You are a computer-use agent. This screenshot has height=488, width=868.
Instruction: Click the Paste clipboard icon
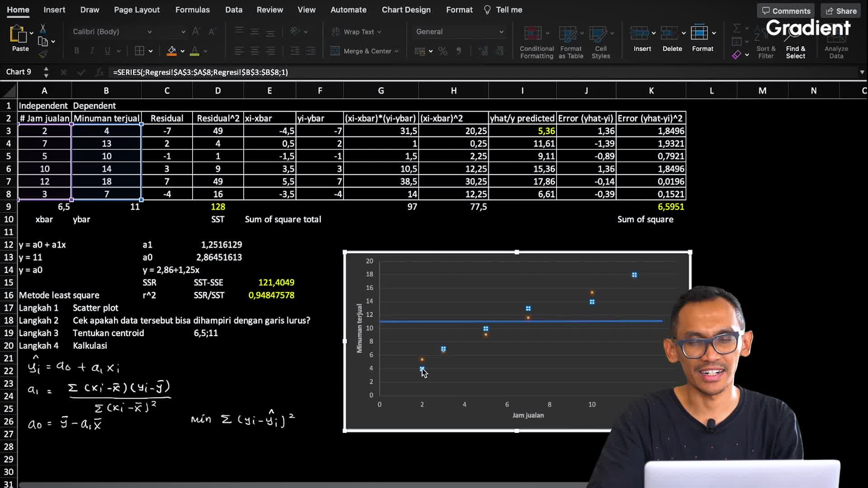(x=18, y=34)
